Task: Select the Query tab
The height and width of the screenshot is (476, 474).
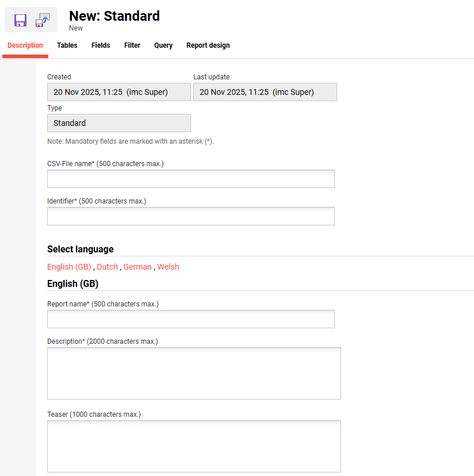Action: 163,45
